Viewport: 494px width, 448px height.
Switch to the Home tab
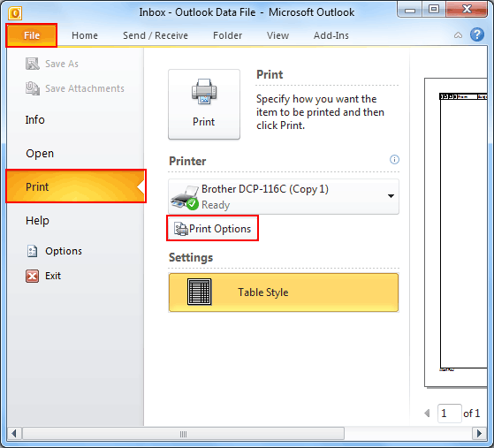coord(85,35)
